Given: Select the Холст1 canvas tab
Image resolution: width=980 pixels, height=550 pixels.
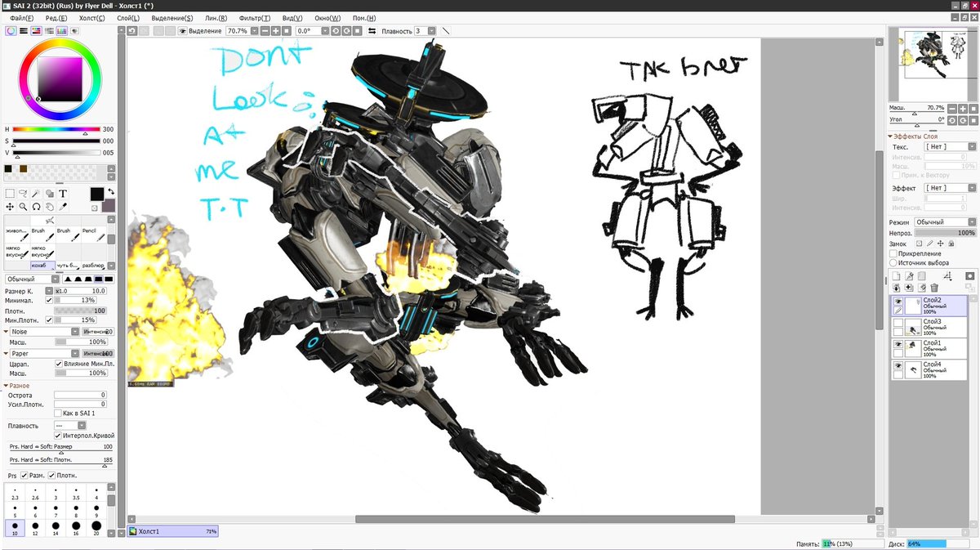Looking at the screenshot, I should [x=172, y=531].
